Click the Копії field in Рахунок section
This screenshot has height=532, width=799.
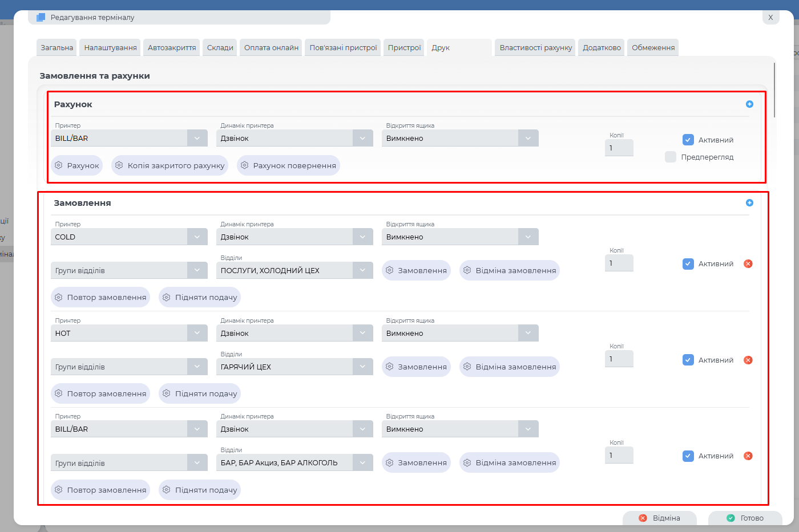click(x=619, y=148)
